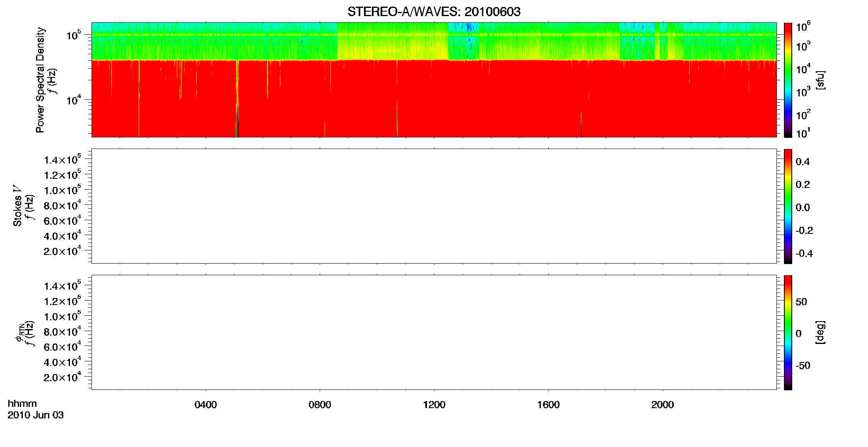Click the Stokes V colorbar
This screenshot has width=868, height=447.
(788, 206)
